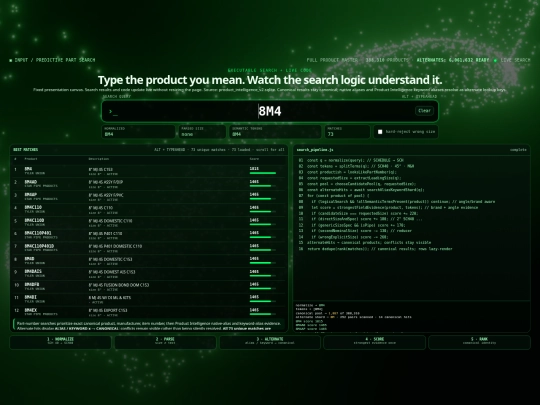
Task: Click the Best Matches panel heading
Action: click(x=25, y=150)
